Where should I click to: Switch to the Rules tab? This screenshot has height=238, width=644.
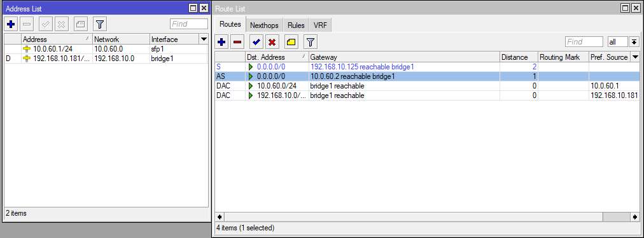pos(296,25)
